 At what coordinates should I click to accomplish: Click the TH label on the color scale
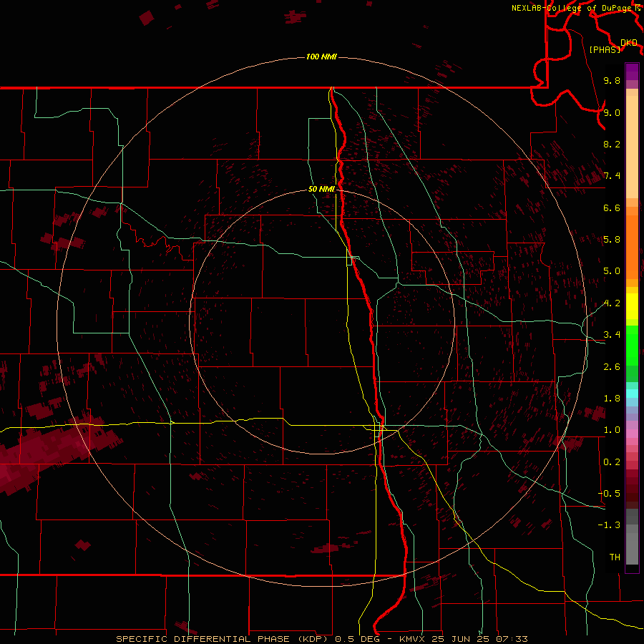[615, 557]
